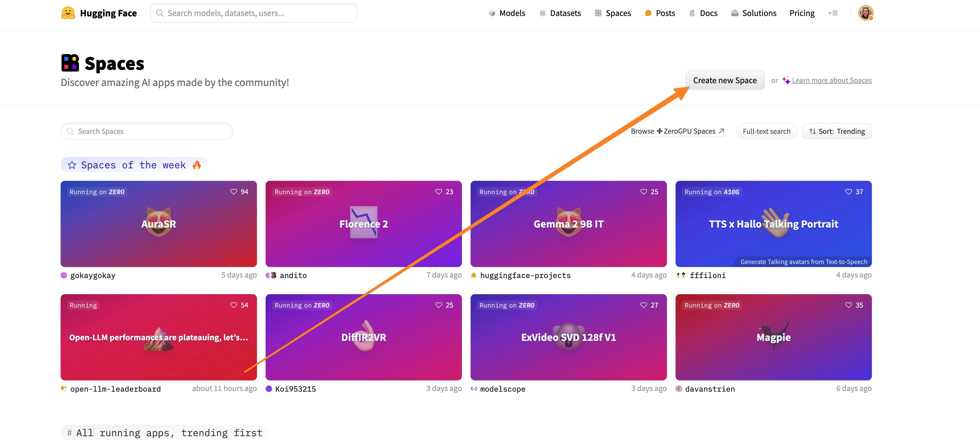Like the Open-LLM leaderboard space
Viewport: 980px width, 447px height.
click(x=234, y=305)
